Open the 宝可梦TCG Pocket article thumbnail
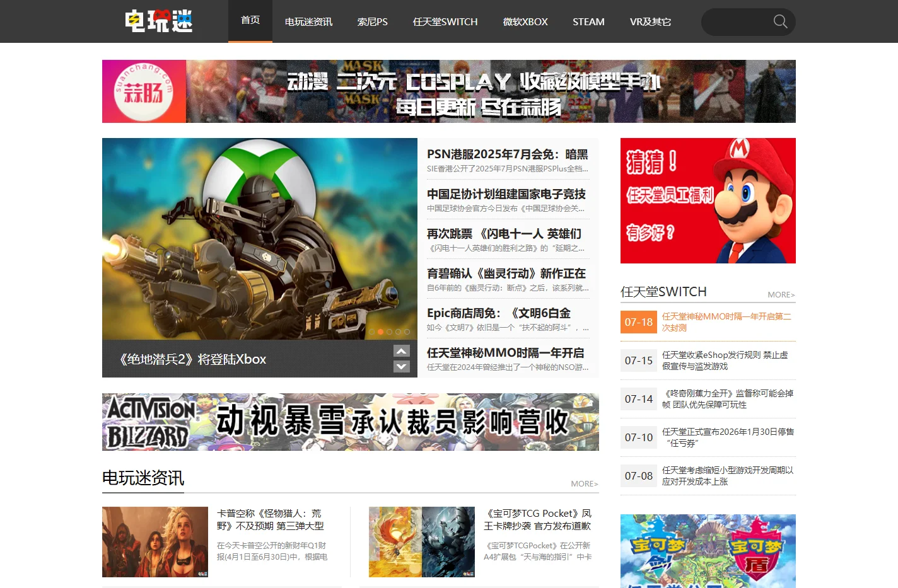This screenshot has width=898, height=588. (422, 542)
